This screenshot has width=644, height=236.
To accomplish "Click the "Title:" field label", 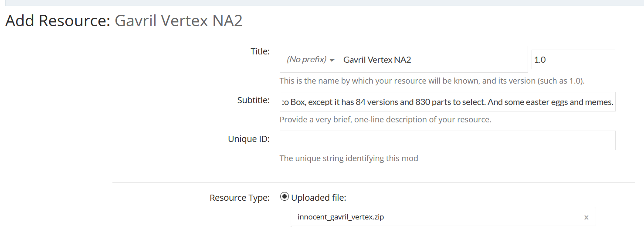I will click(x=260, y=51).
